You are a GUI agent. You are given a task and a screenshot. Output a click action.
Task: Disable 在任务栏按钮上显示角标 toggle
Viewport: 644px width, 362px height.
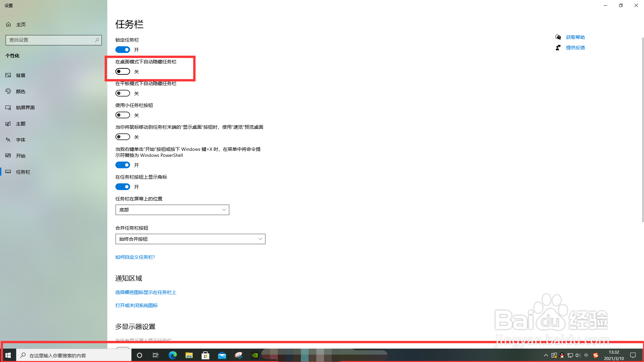pos(123,187)
